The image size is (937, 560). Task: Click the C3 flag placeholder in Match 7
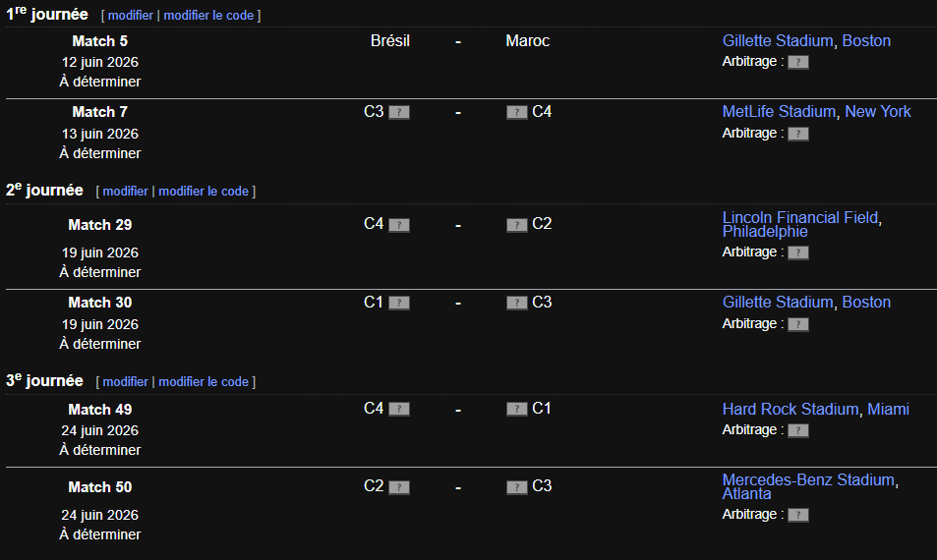click(399, 113)
